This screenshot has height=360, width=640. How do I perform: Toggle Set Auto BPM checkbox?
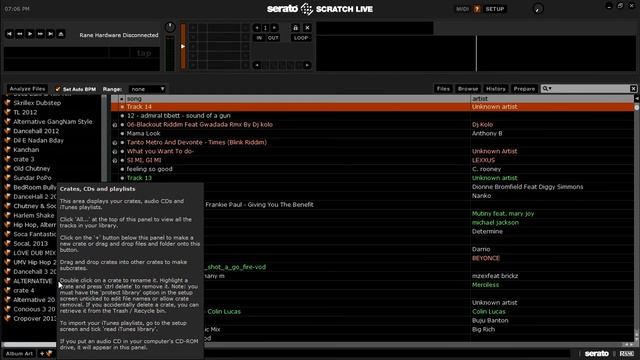point(58,89)
